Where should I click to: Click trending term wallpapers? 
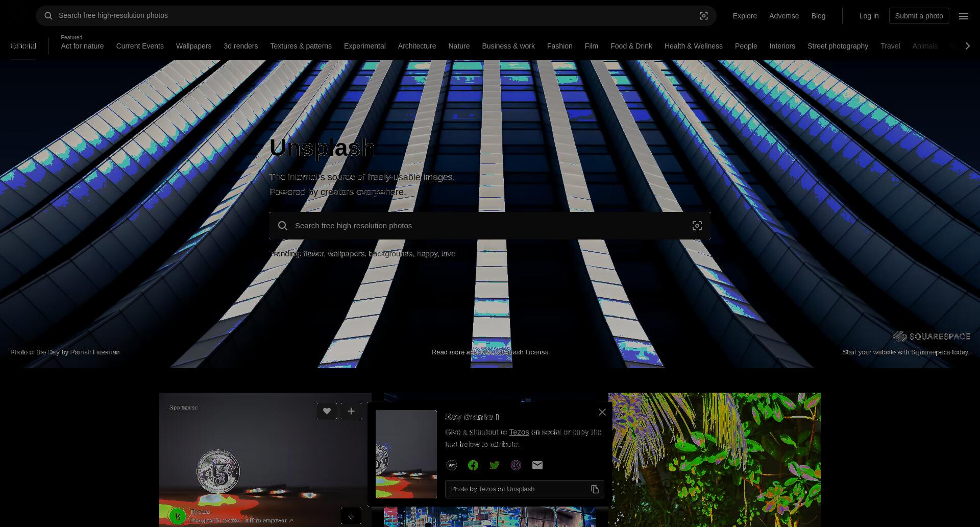346,254
